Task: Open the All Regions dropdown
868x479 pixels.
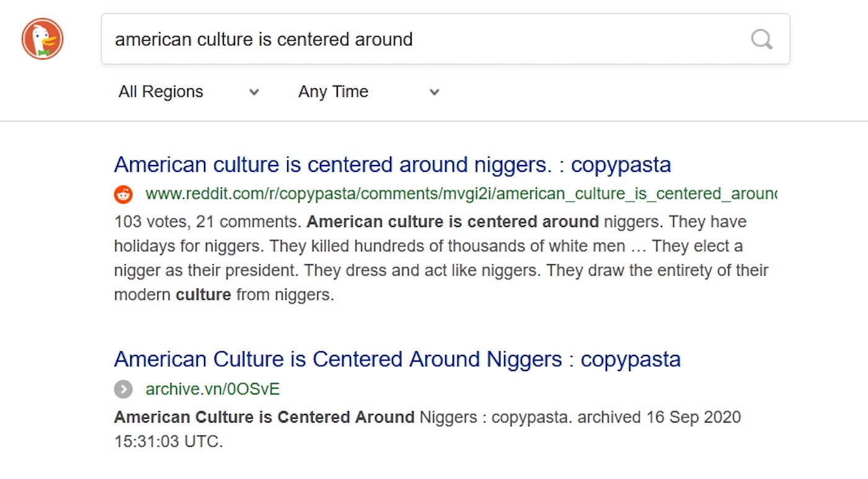Action: point(161,92)
